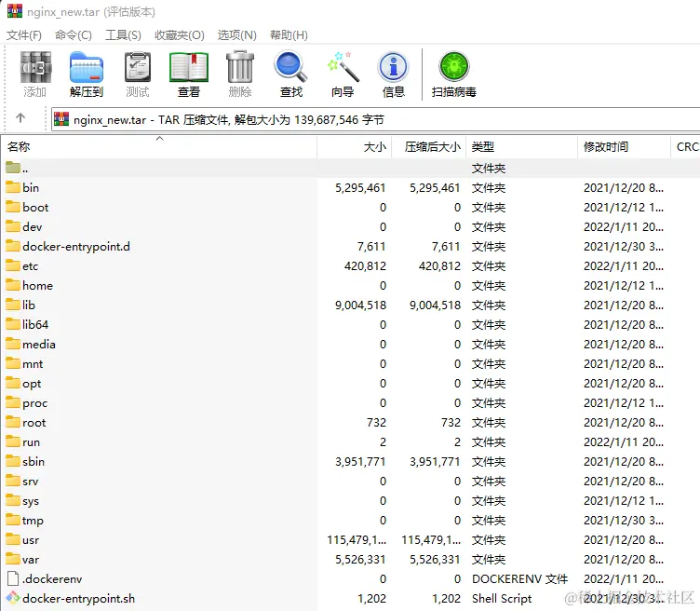Open the Info (信息) icon

pyautogui.click(x=394, y=68)
